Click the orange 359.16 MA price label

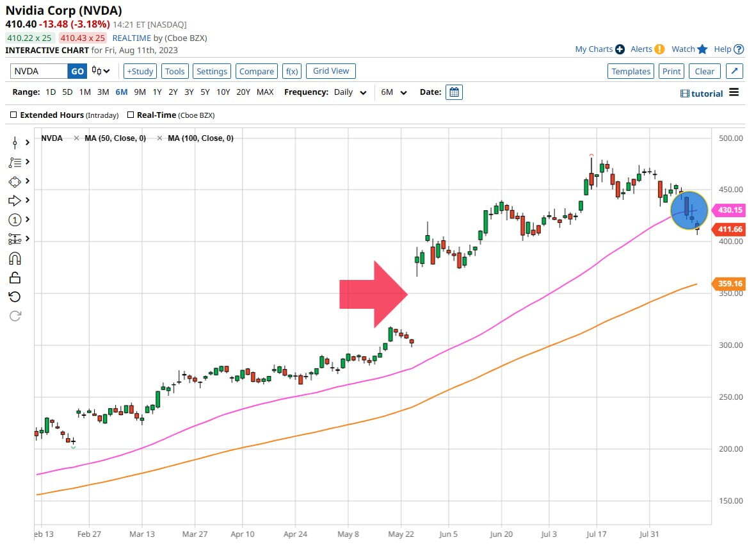(729, 284)
